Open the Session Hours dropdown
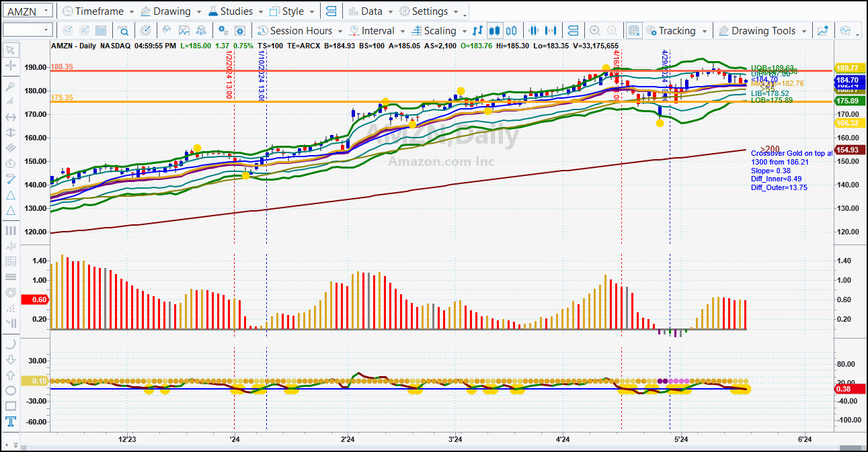Viewport: 868px width, 452px height. pyautogui.click(x=300, y=30)
